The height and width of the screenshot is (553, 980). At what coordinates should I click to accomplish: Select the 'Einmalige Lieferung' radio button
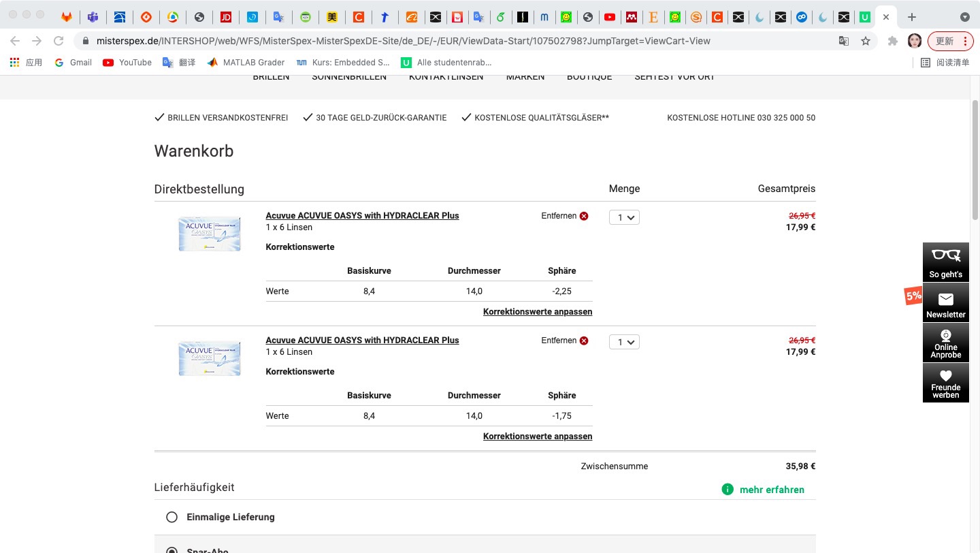[171, 517]
